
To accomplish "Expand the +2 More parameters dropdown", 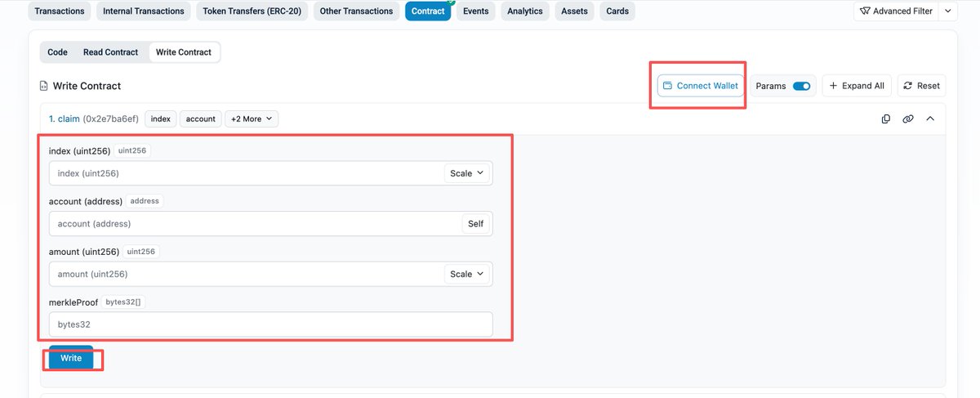I will [x=252, y=119].
